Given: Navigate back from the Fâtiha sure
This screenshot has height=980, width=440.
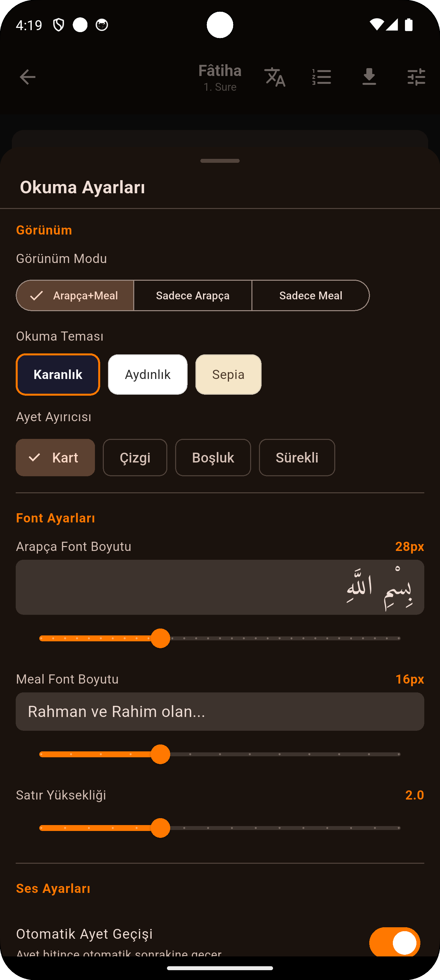Looking at the screenshot, I should point(27,77).
